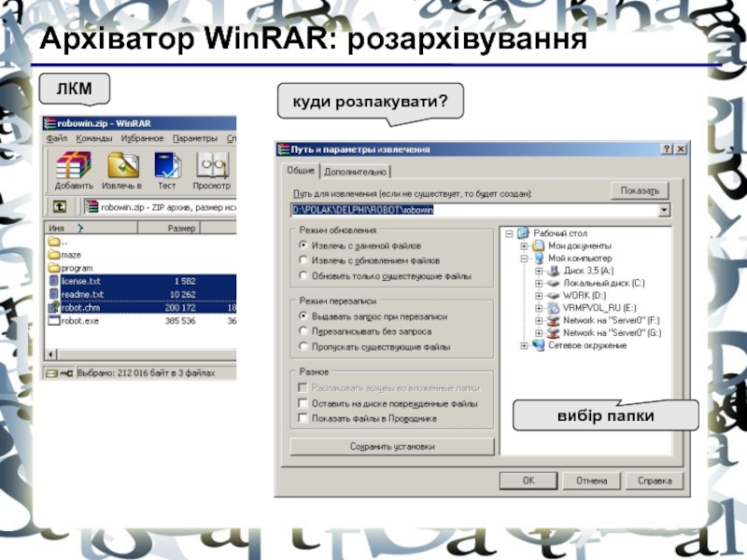The image size is (747, 560).
Task: Select Мои документы folder in tree
Action: [x=539, y=245]
